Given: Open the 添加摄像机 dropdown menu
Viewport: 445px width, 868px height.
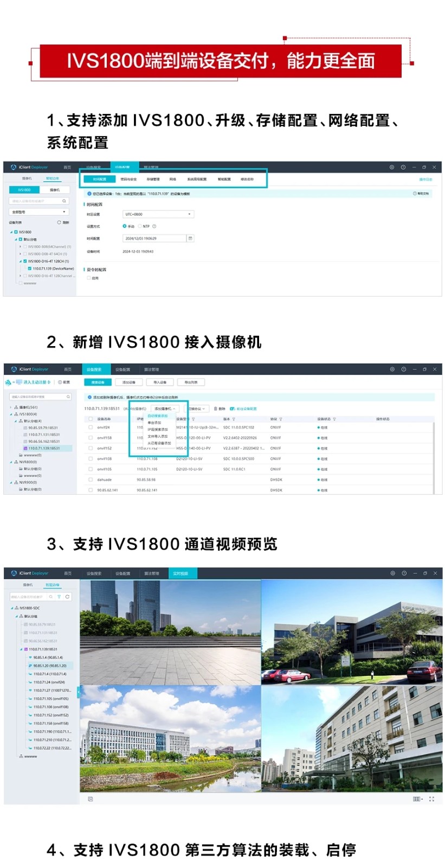Looking at the screenshot, I should (x=164, y=409).
